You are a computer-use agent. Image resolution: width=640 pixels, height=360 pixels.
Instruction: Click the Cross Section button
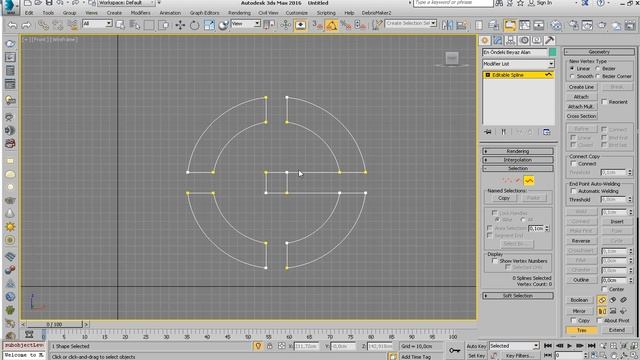[x=582, y=116]
